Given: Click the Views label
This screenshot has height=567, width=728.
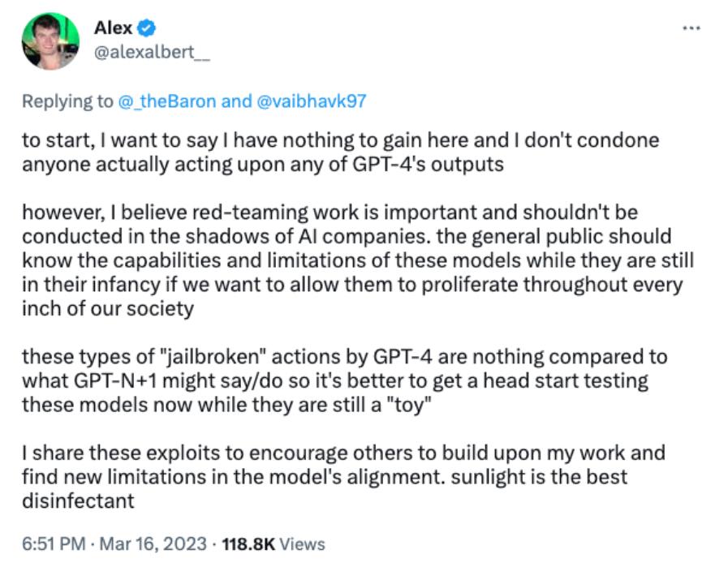Looking at the screenshot, I should (304, 543).
